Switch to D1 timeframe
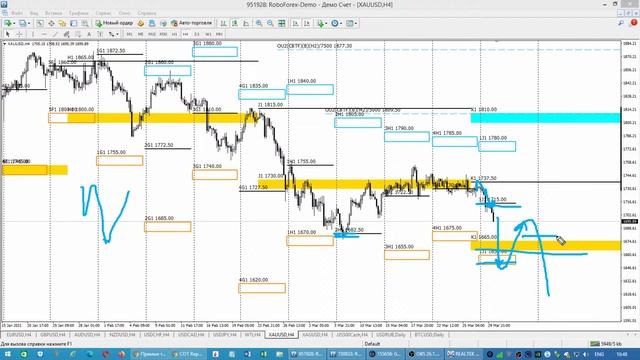Viewport: 640px width, 360px height. click(197, 34)
